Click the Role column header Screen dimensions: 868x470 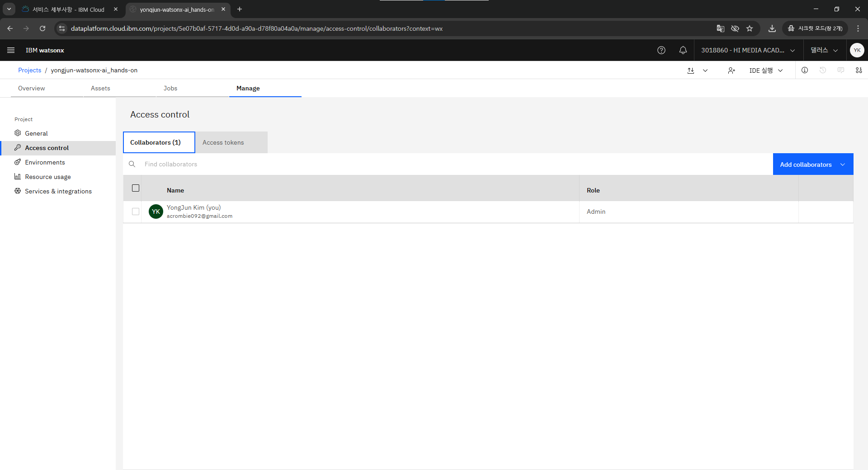(x=593, y=190)
